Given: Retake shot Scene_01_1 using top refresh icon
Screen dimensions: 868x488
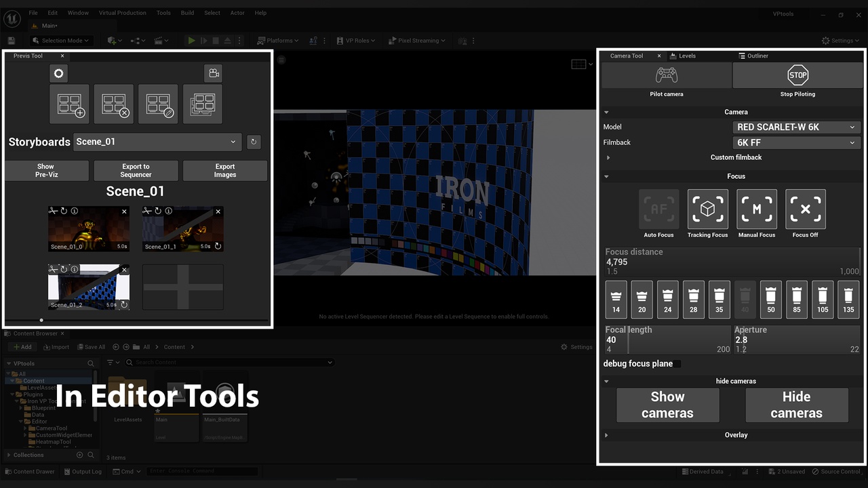Looking at the screenshot, I should click(x=157, y=211).
